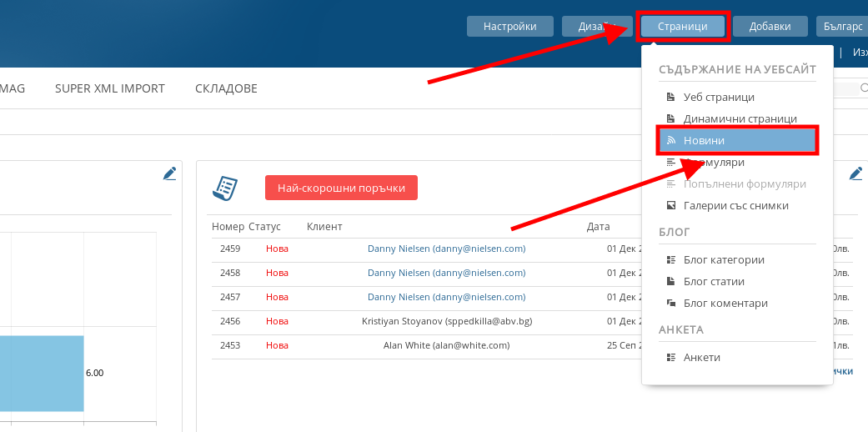Image resolution: width=868 pixels, height=432 pixels.
Task: Click the list icon beside Блог категории
Action: (x=670, y=260)
